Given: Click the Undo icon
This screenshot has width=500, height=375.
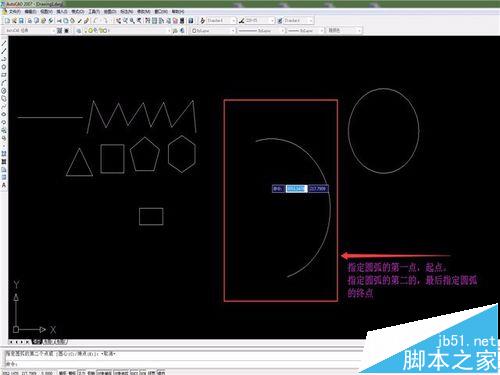Looking at the screenshot, I should tap(95, 21).
